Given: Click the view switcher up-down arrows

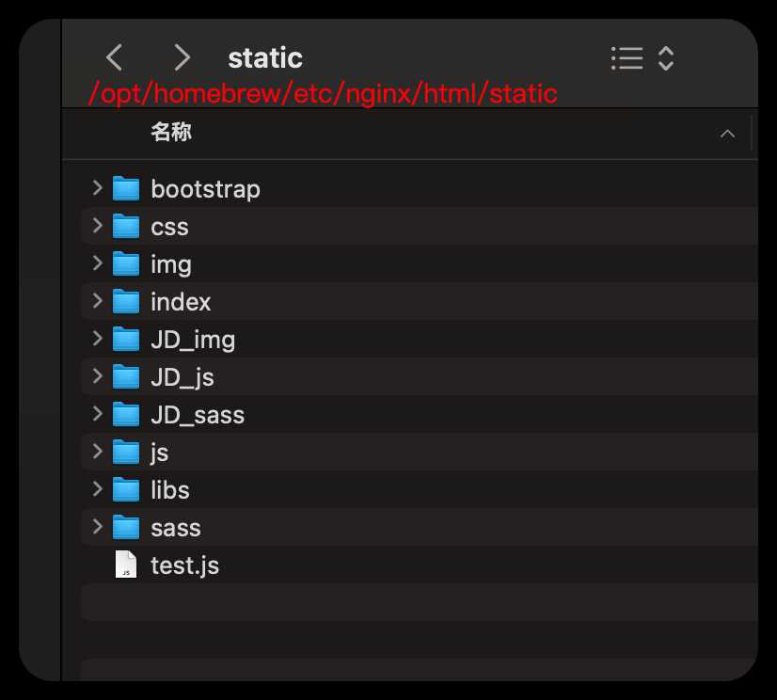Looking at the screenshot, I should point(665,58).
